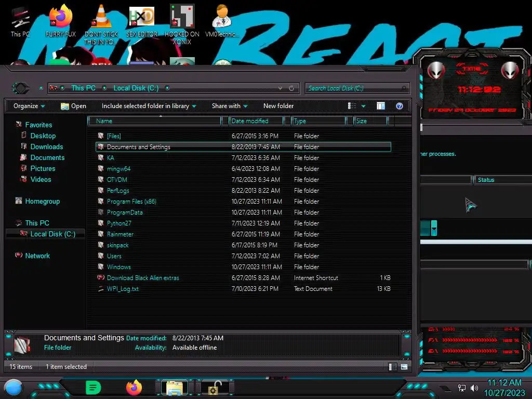Click This PC in the address breadcrumb

[x=83, y=88]
